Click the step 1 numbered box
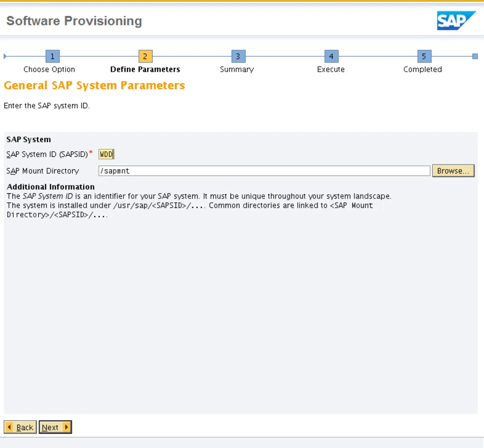 [x=52, y=56]
